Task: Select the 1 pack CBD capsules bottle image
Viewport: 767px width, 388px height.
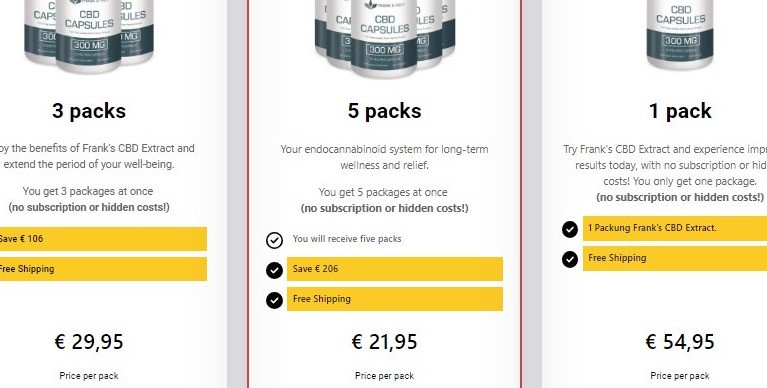Action: 680,34
